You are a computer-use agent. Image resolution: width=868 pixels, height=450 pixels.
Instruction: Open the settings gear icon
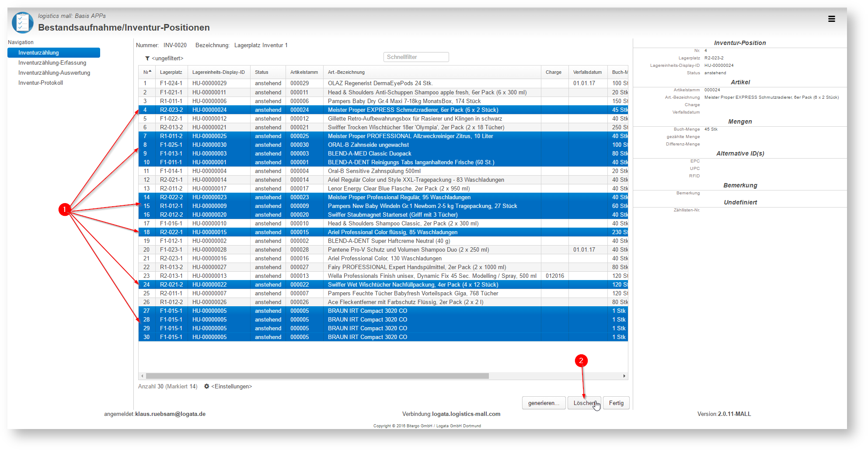207,386
